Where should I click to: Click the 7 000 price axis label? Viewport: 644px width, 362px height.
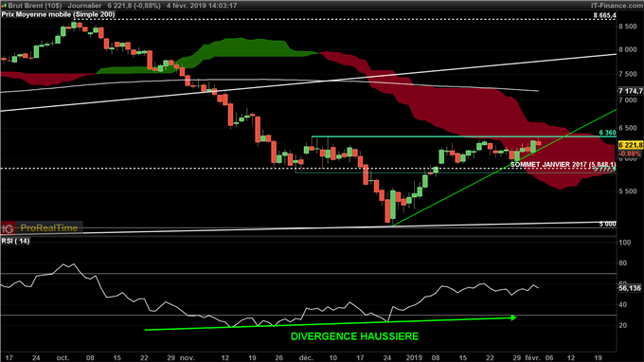coord(628,100)
